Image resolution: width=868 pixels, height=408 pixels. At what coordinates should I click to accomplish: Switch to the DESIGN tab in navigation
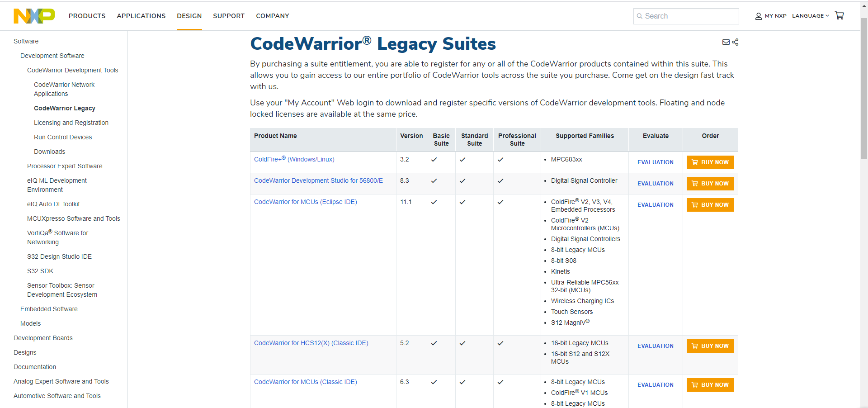(x=189, y=16)
